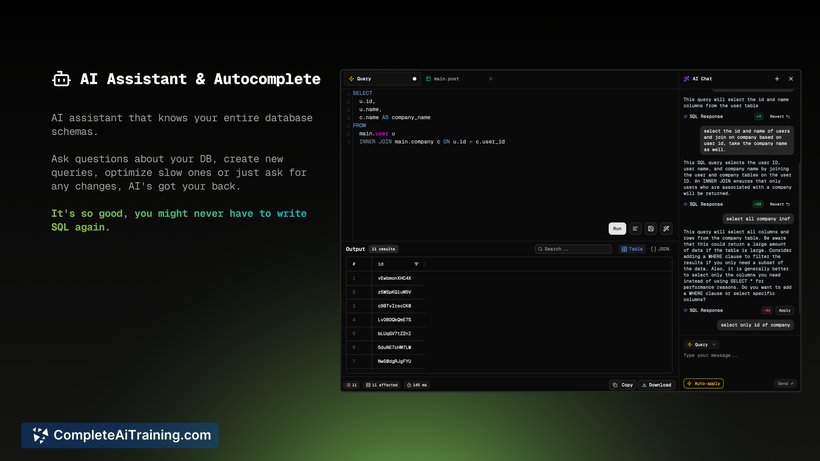Click 'select all company inf' chat message
This screenshot has width=820, height=461.
(758, 219)
